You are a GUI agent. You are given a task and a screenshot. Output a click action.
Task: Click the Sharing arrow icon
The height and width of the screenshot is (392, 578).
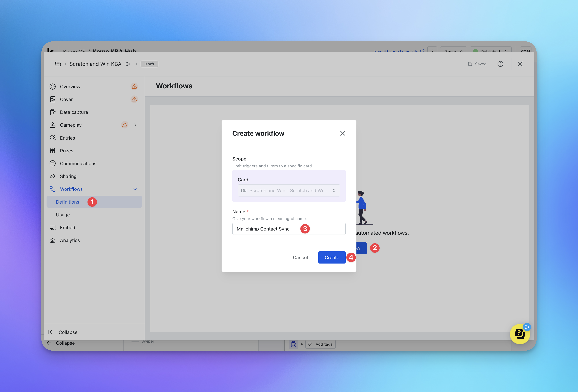pyautogui.click(x=52, y=176)
